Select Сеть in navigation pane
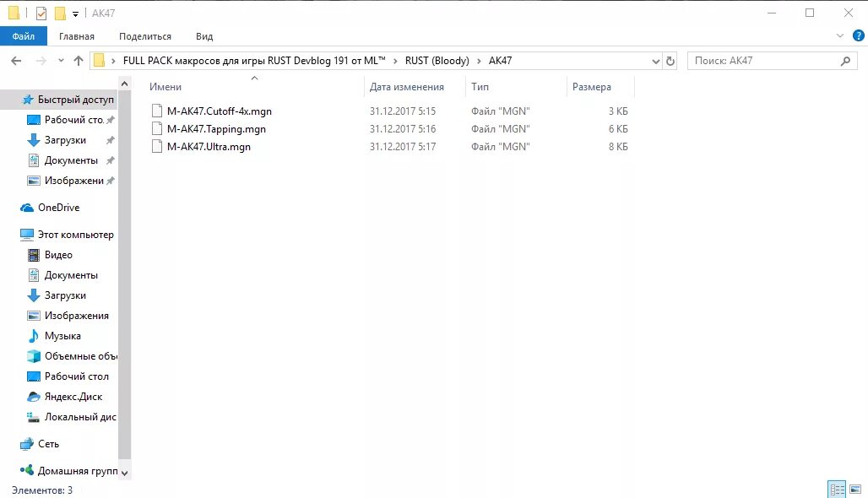Viewport: 868px width, 498px height. point(48,444)
